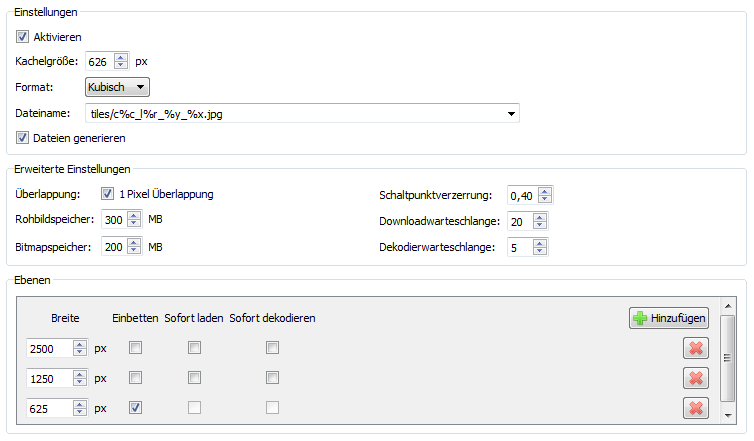The image size is (754, 441).
Task: Open the Format dropdown showing Kubisch
Action: coord(117,87)
